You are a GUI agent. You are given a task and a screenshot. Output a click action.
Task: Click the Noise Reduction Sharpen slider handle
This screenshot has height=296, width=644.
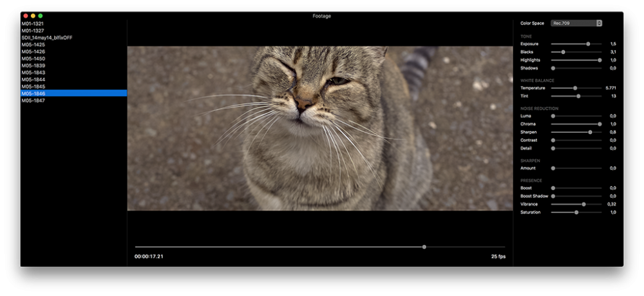[590, 132]
